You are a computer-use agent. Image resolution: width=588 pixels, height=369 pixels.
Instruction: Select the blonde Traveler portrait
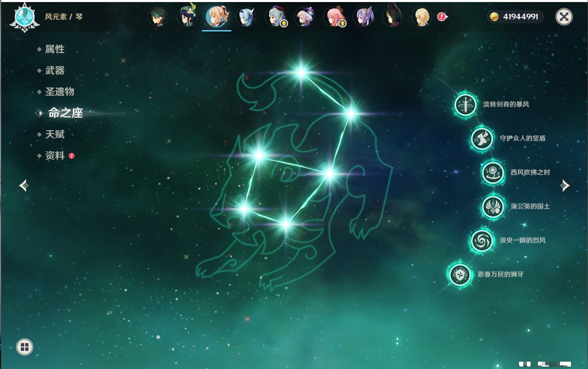(x=422, y=17)
